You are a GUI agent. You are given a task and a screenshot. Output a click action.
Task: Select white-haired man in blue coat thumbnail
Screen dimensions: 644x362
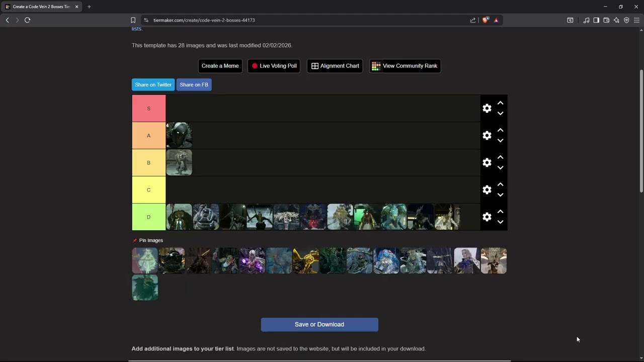467,260
